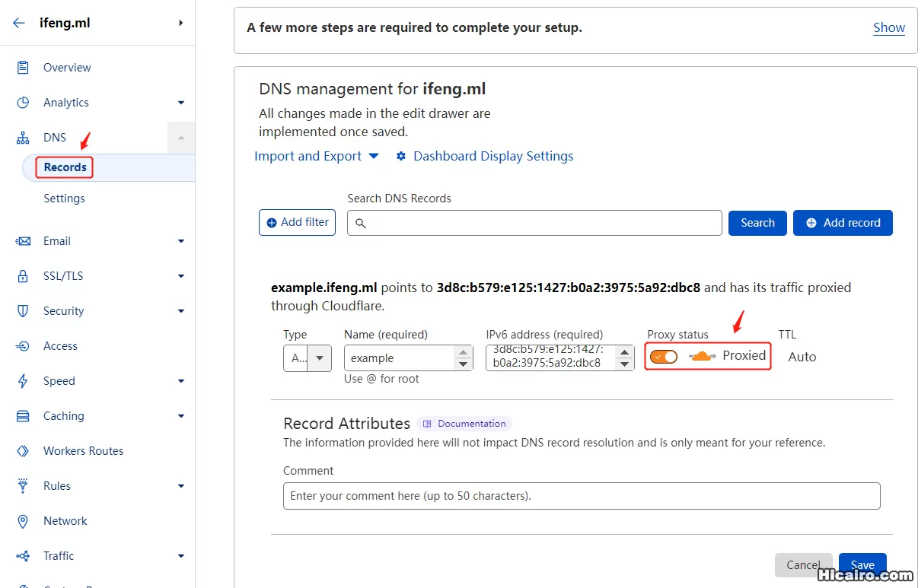Click the Search button

pyautogui.click(x=757, y=223)
